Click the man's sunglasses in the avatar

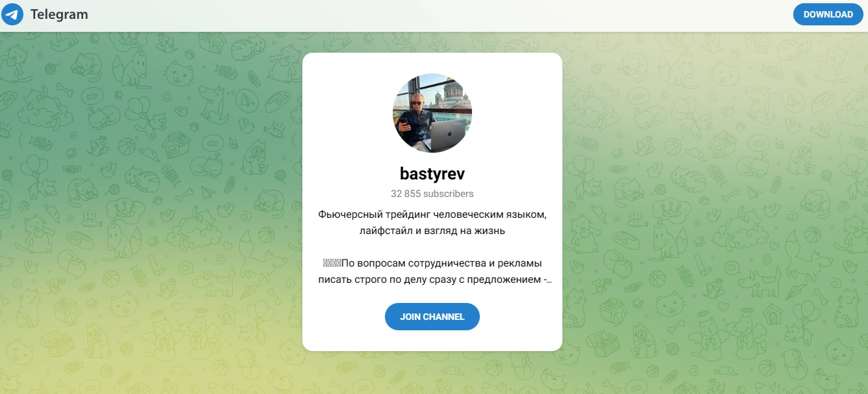417,102
